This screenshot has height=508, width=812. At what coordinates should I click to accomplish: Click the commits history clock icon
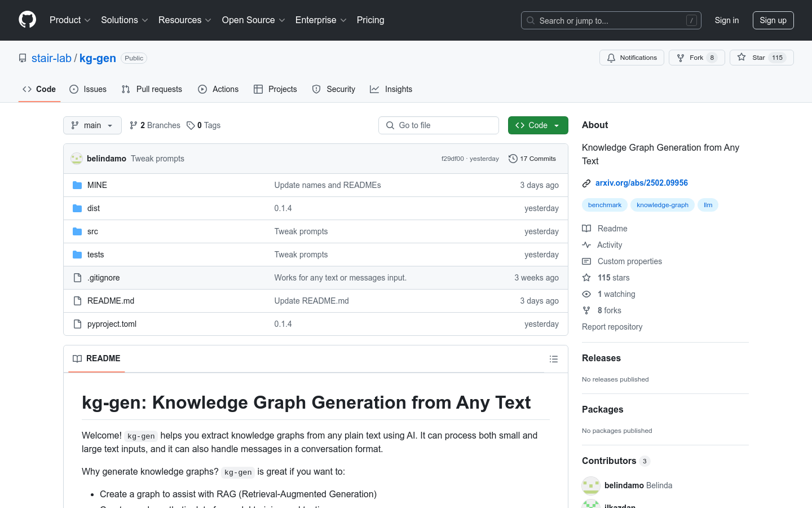[x=513, y=159]
